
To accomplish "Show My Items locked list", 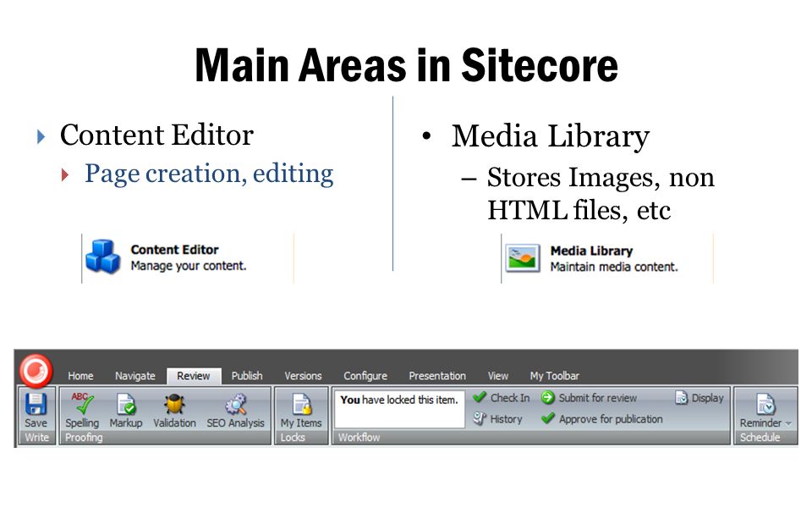I will [301, 410].
